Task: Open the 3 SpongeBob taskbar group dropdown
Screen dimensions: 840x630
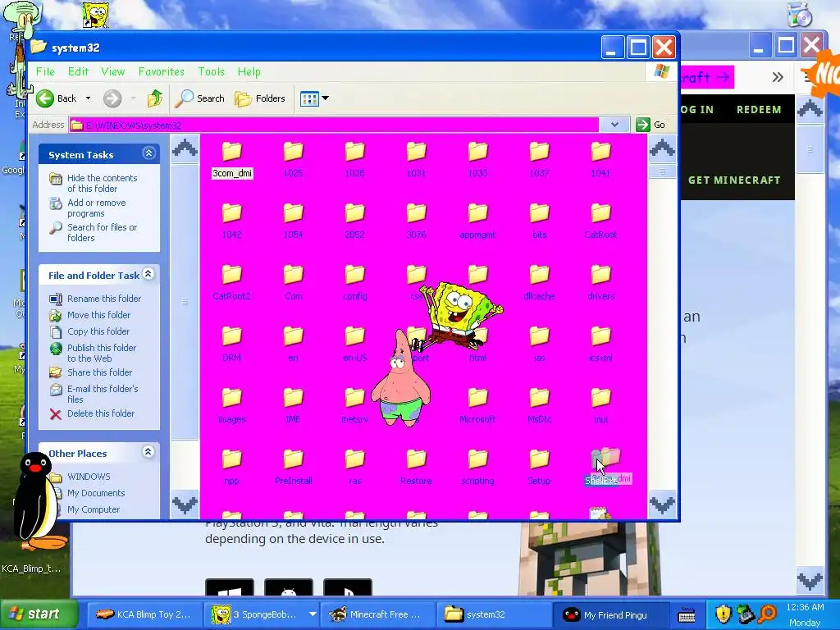Action: [313, 614]
